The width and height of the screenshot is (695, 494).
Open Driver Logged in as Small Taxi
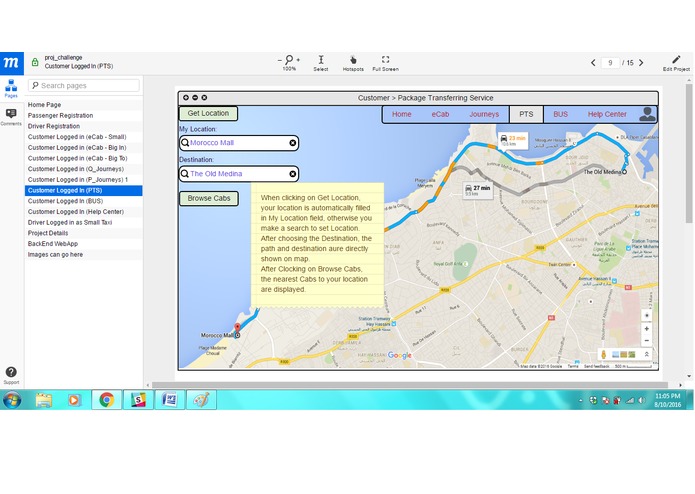[83, 222]
